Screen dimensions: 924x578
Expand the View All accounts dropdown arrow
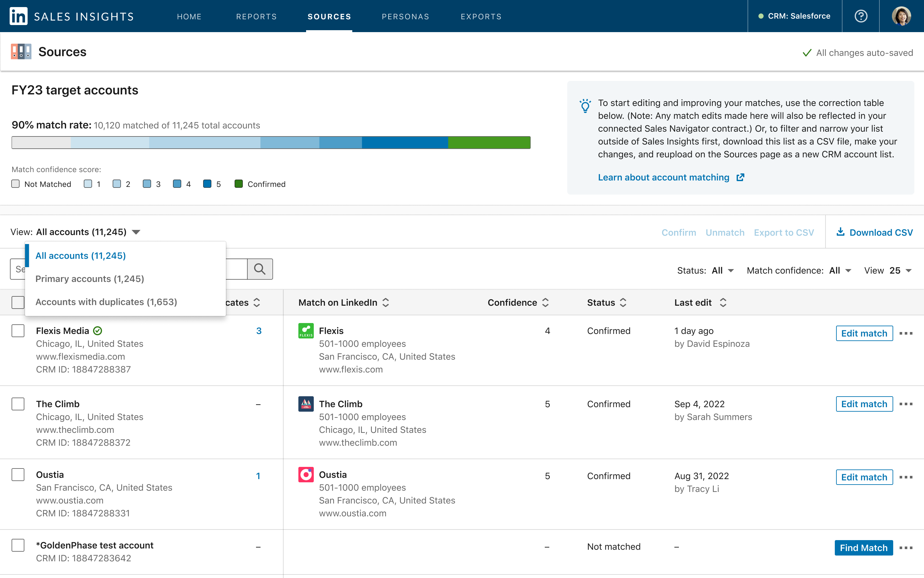coord(136,232)
